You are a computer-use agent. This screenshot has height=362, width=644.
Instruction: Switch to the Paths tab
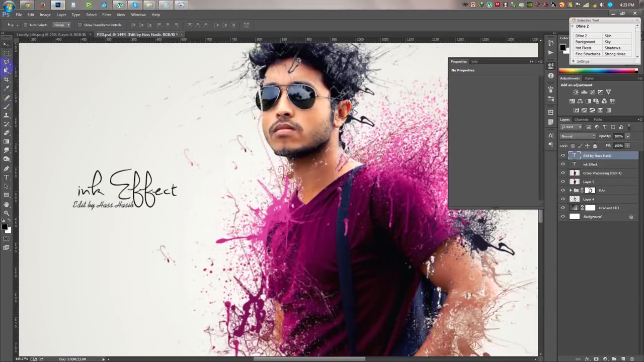[598, 120]
